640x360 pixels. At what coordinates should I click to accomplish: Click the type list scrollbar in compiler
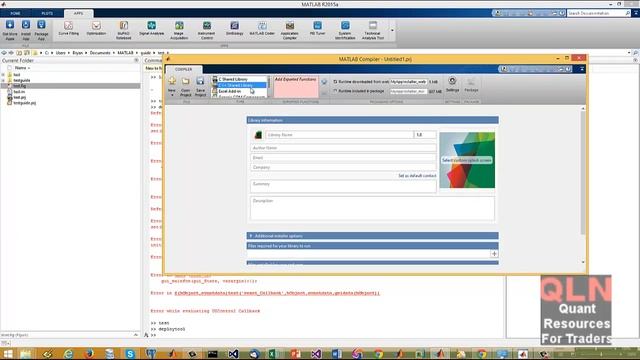pos(269,87)
